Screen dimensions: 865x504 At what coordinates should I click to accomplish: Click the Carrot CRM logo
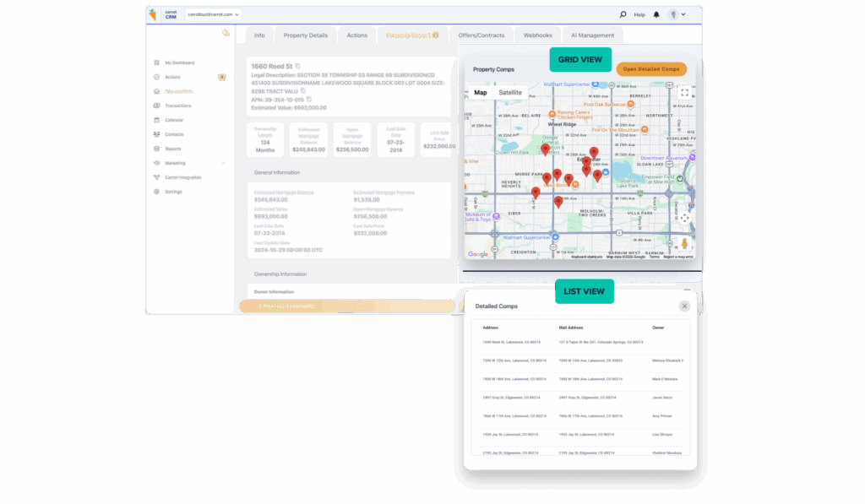pyautogui.click(x=153, y=14)
